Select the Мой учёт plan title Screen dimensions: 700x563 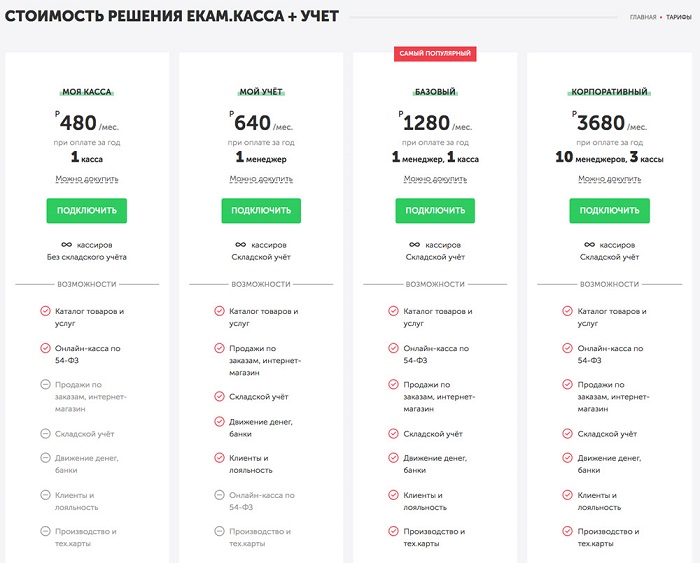pos(261,92)
